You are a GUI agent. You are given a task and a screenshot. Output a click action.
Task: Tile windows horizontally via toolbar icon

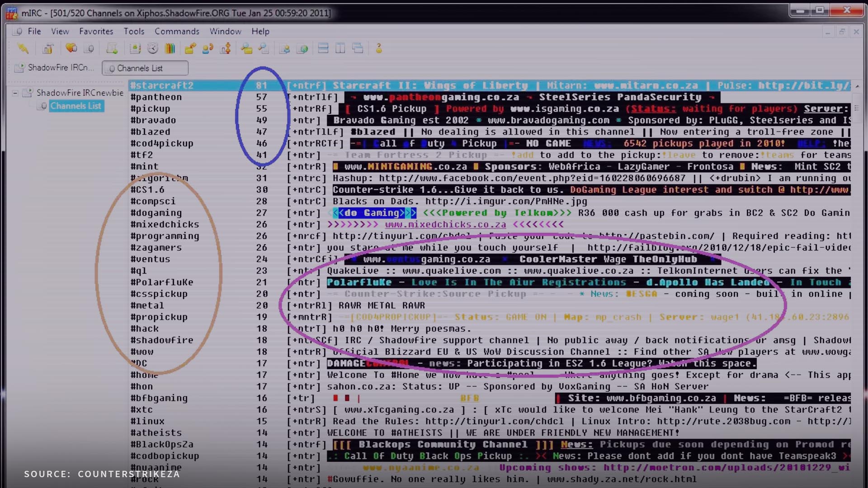pos(323,48)
